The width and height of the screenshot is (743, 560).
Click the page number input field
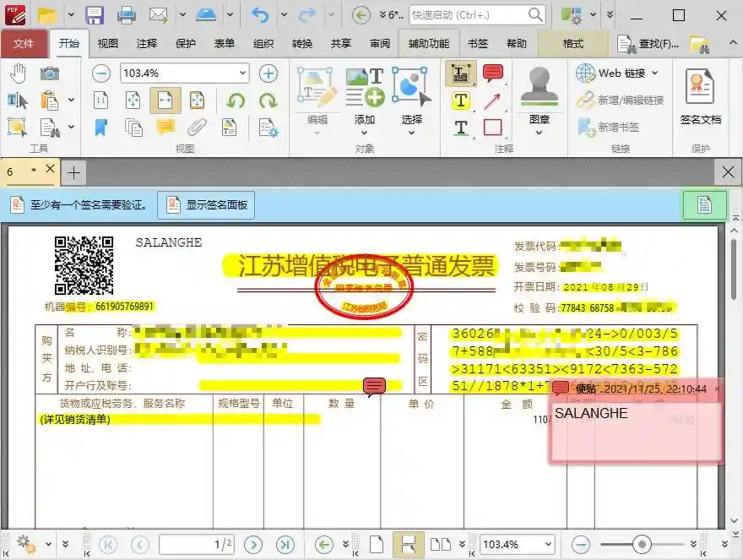[197, 544]
